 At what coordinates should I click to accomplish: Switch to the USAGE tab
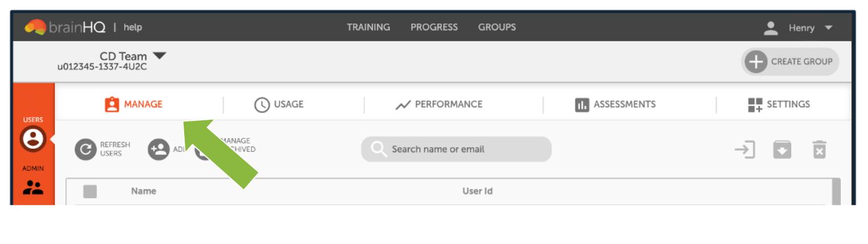coord(279,104)
